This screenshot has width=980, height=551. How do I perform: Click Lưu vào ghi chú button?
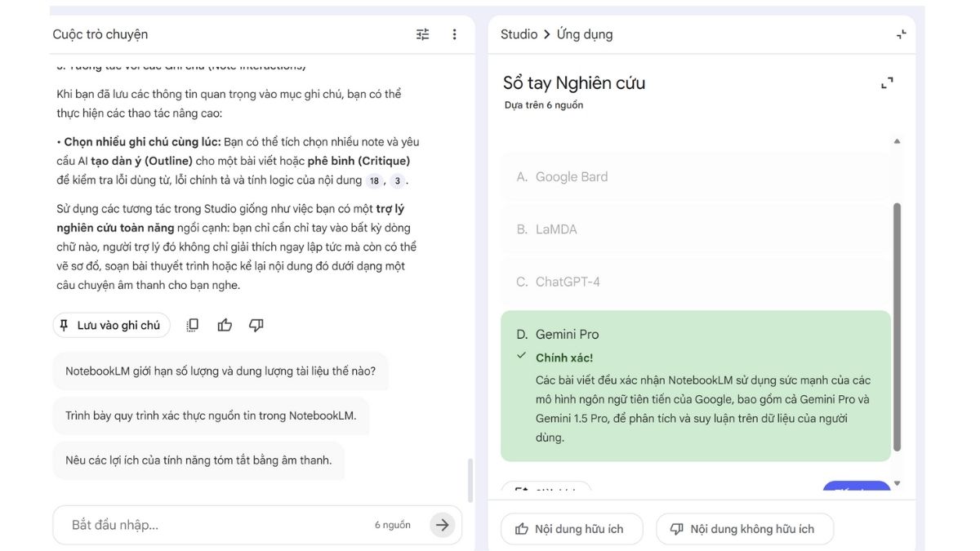111,325
